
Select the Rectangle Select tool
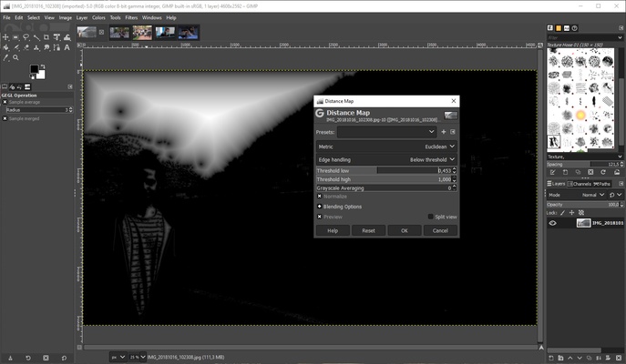[x=15, y=37]
